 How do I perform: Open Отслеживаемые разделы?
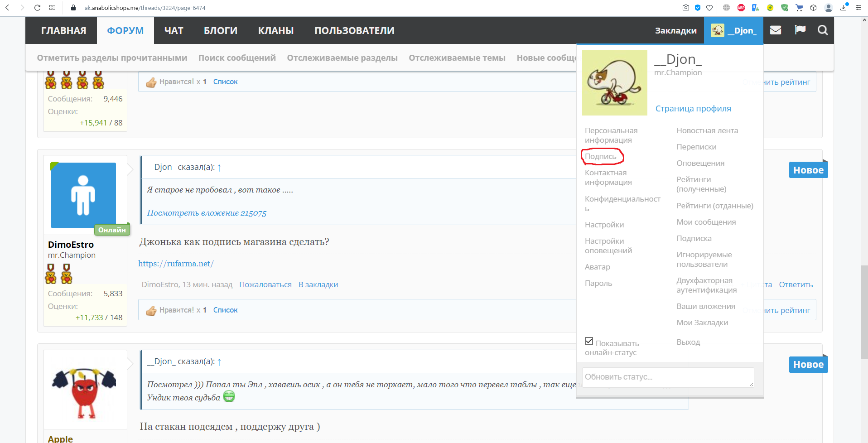click(x=342, y=58)
